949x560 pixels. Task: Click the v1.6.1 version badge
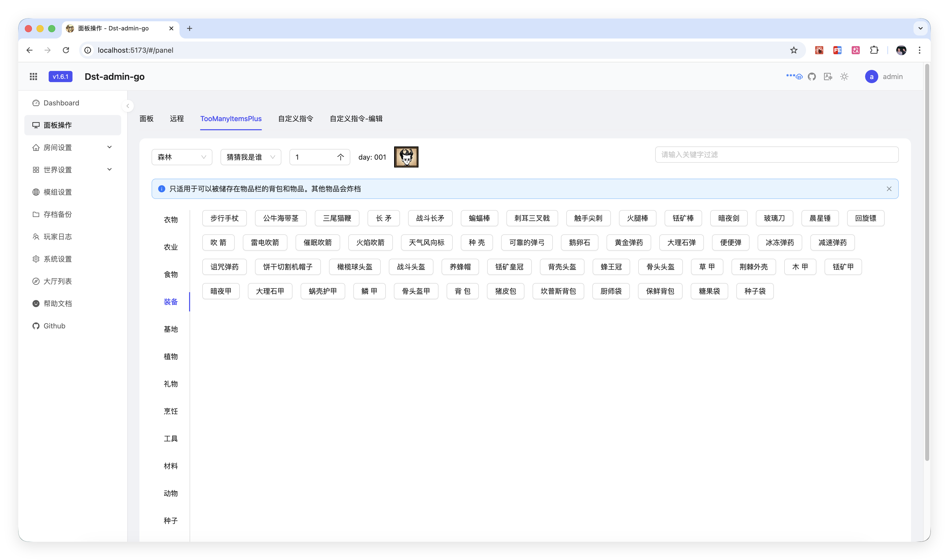click(60, 77)
